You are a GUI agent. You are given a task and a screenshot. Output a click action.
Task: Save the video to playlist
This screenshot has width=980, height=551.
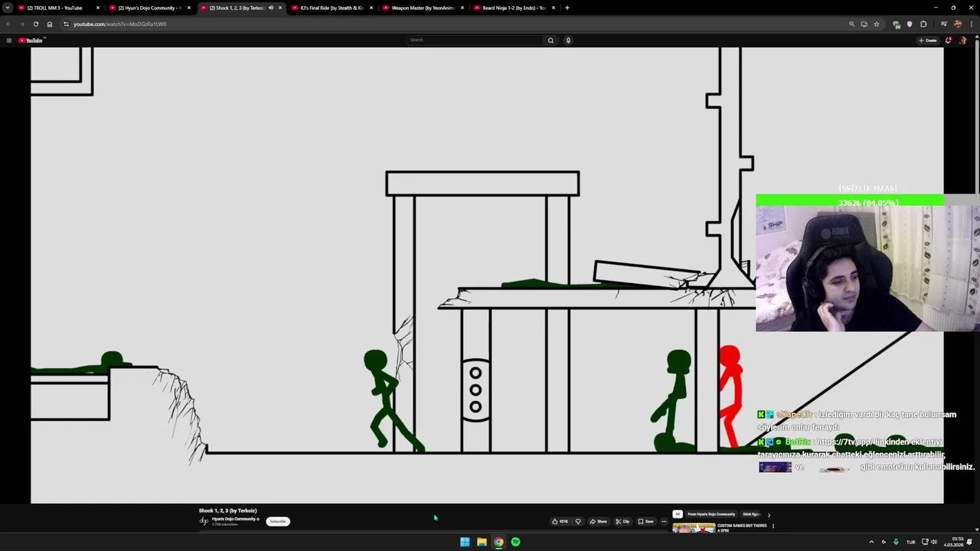click(x=646, y=521)
